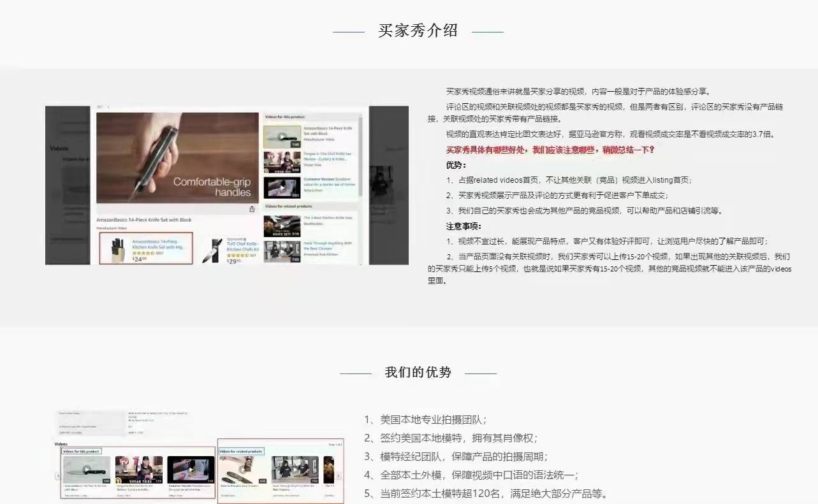Click the Sponsored info icon beside TUO knife
The height and width of the screenshot is (504, 818).
pos(244,240)
